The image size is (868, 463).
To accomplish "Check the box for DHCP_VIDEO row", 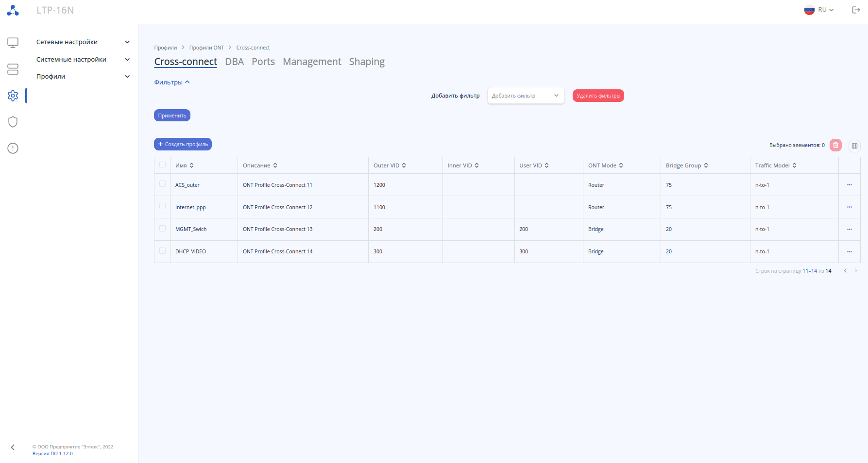I will (163, 251).
